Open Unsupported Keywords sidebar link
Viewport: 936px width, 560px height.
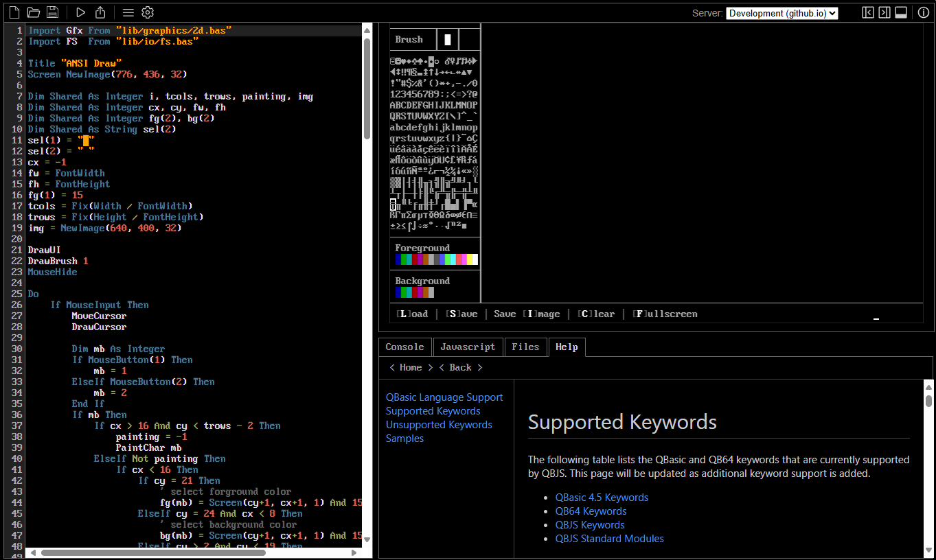coord(439,425)
